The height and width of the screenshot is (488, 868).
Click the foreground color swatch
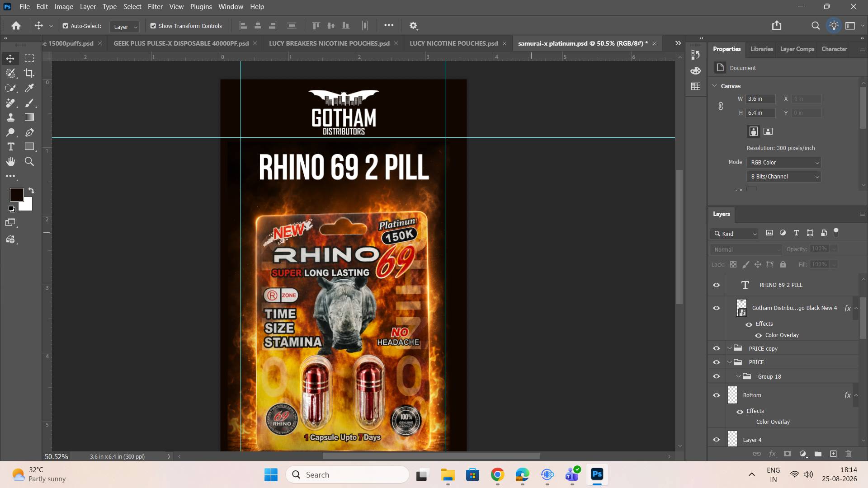(x=16, y=195)
